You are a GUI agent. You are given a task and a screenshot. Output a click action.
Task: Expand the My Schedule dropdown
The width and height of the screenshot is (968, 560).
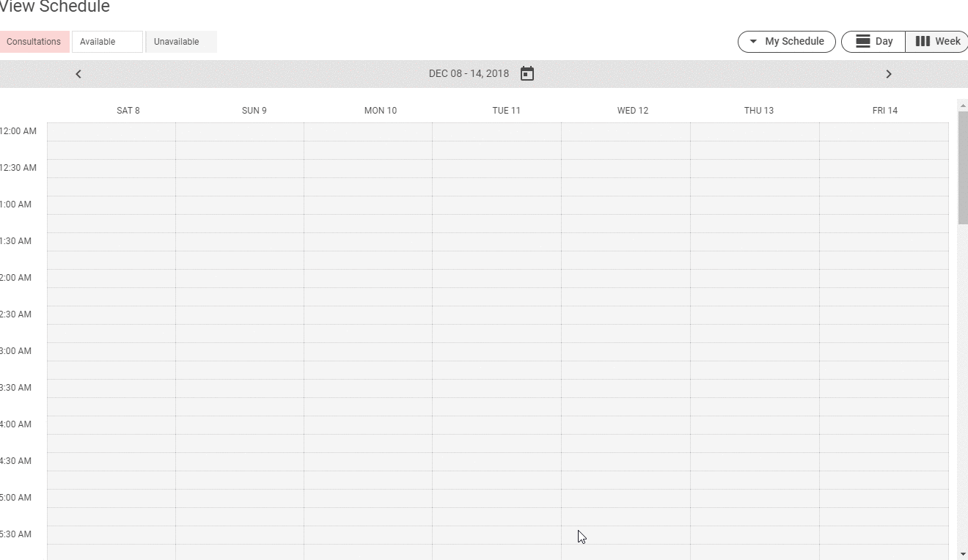[x=786, y=42]
